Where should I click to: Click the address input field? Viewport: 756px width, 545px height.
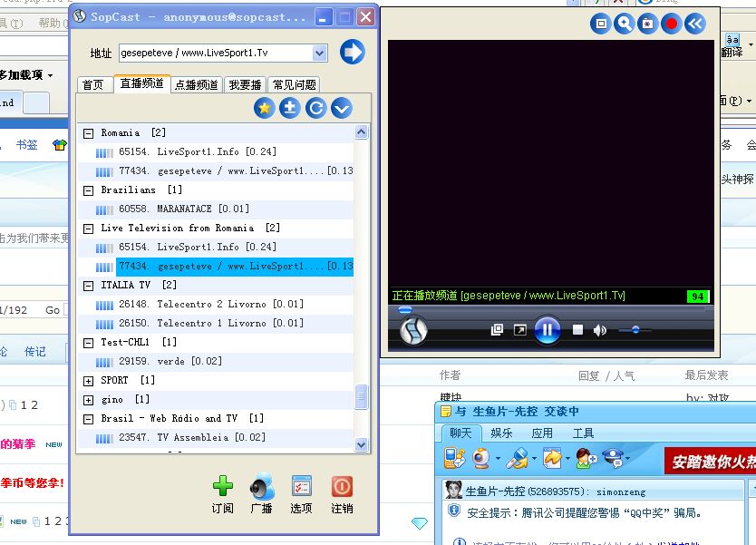pos(216,54)
